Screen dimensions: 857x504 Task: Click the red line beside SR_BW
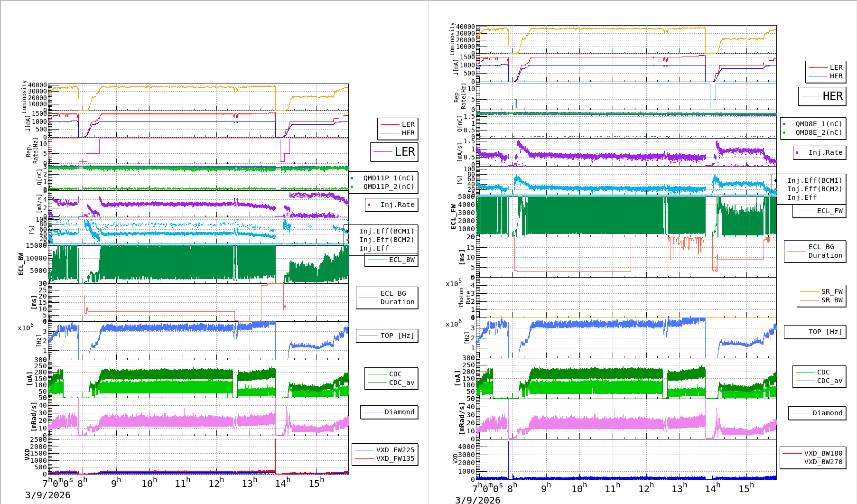809,300
